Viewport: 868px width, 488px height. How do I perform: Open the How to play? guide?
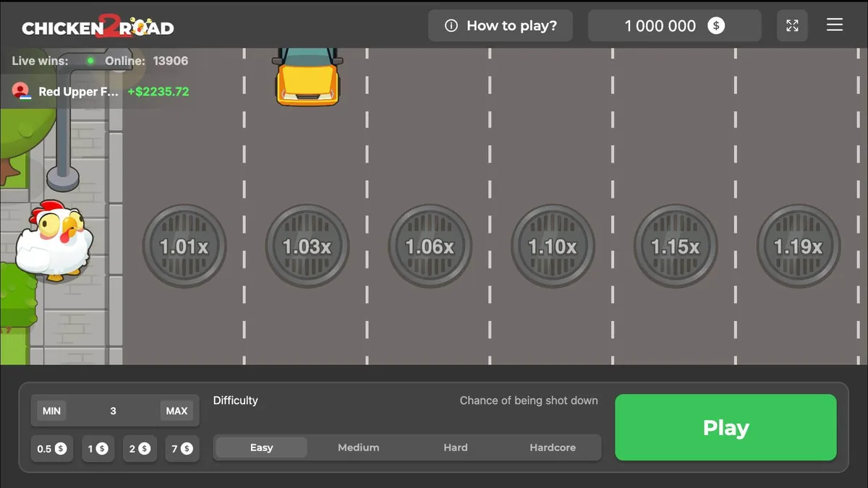coord(501,25)
